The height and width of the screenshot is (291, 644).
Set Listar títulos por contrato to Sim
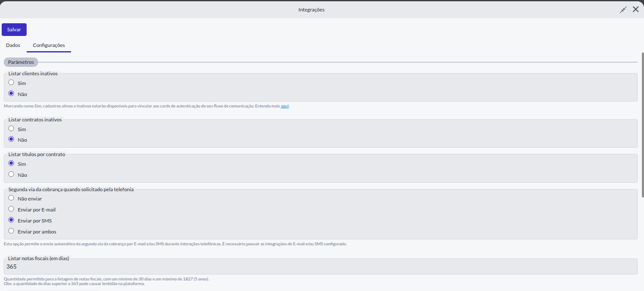pyautogui.click(x=11, y=163)
